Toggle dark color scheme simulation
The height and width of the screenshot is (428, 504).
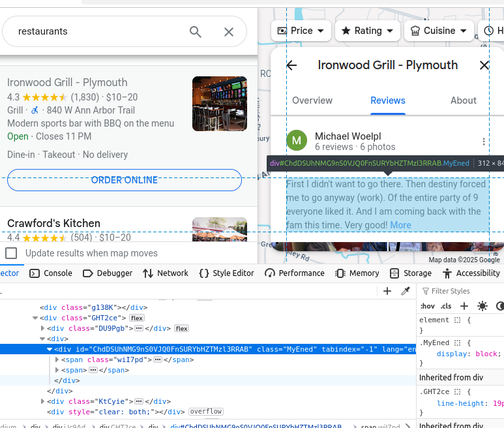pyautogui.click(x=500, y=306)
